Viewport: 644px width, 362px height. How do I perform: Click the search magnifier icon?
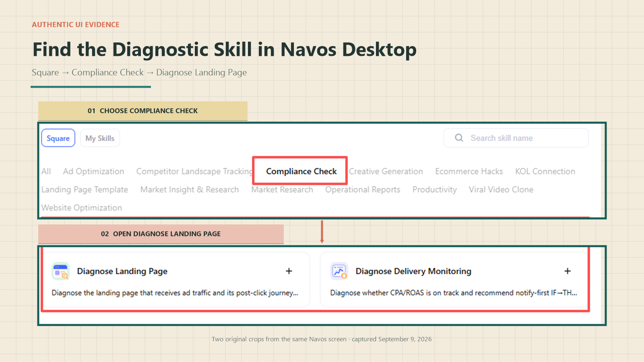pos(459,138)
